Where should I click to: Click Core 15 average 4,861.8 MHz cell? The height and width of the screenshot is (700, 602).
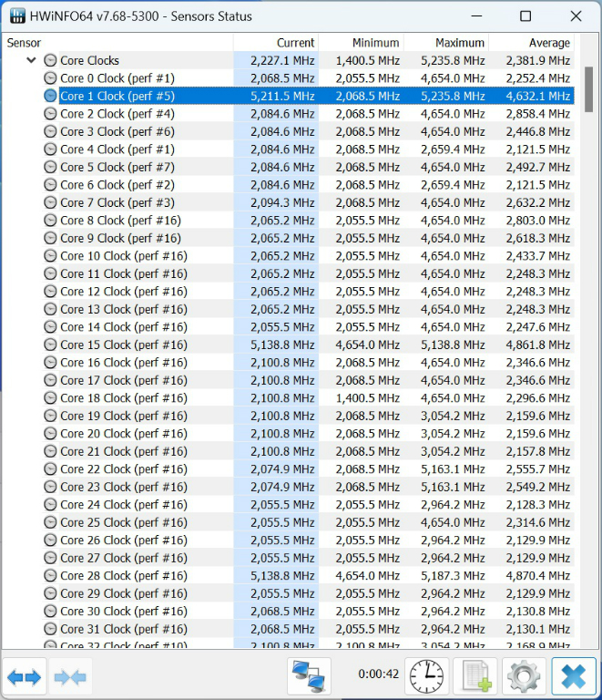click(x=537, y=345)
